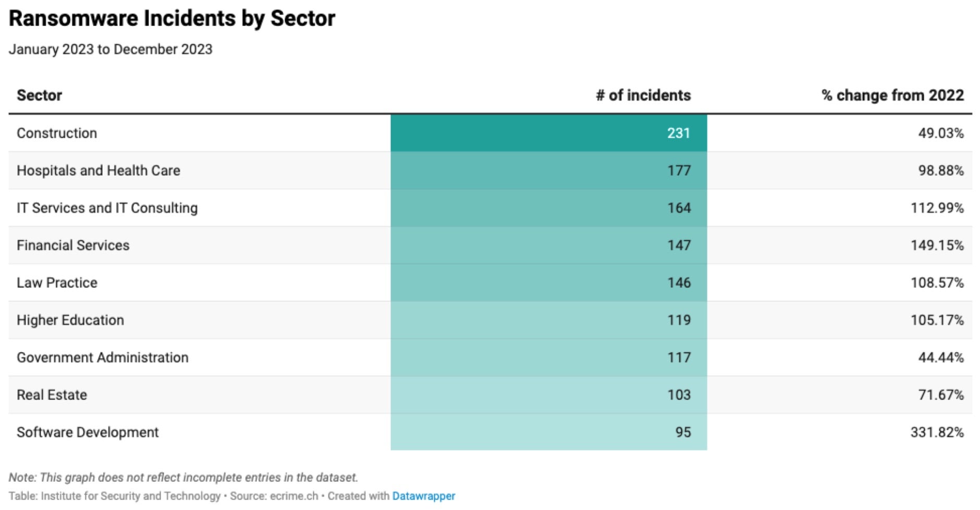Click the light teal 95 incidents cell
Screen dimensions: 980x510
[548, 432]
